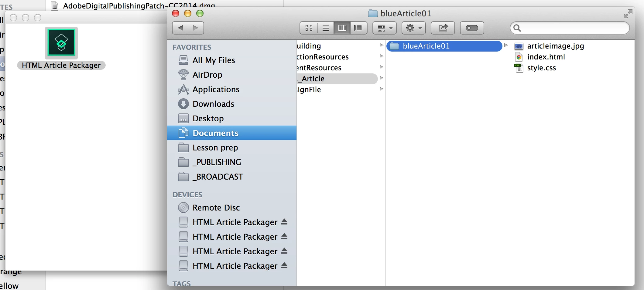Expand arrow next to _Article folder
Viewport: 644px width, 290px height.
(x=382, y=78)
